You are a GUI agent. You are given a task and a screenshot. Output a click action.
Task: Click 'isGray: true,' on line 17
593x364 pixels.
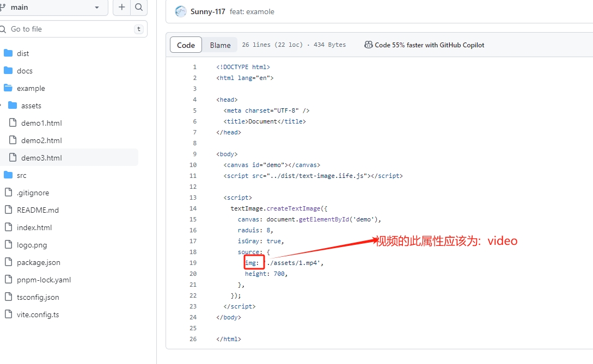[261, 241]
